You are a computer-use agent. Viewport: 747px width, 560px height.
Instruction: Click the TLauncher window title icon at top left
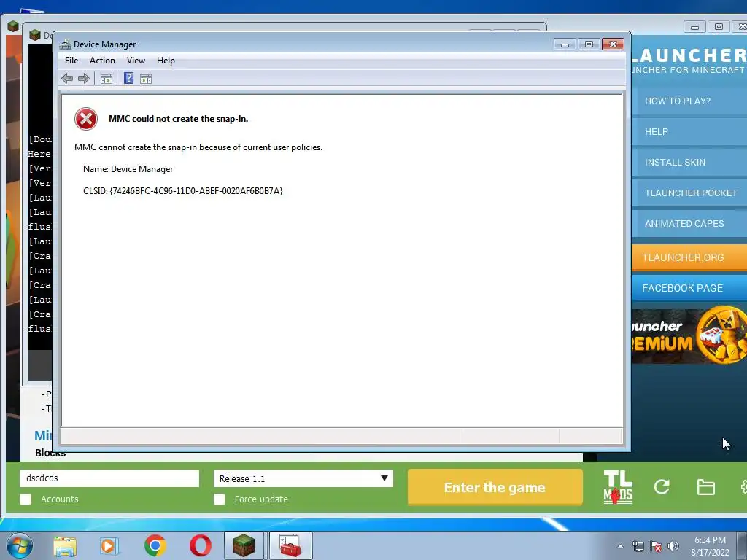pos(13,26)
